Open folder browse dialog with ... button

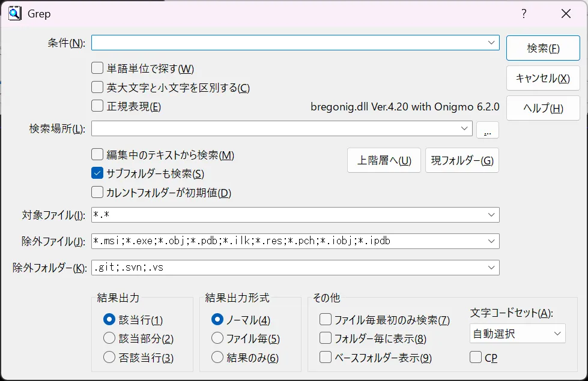coord(487,130)
